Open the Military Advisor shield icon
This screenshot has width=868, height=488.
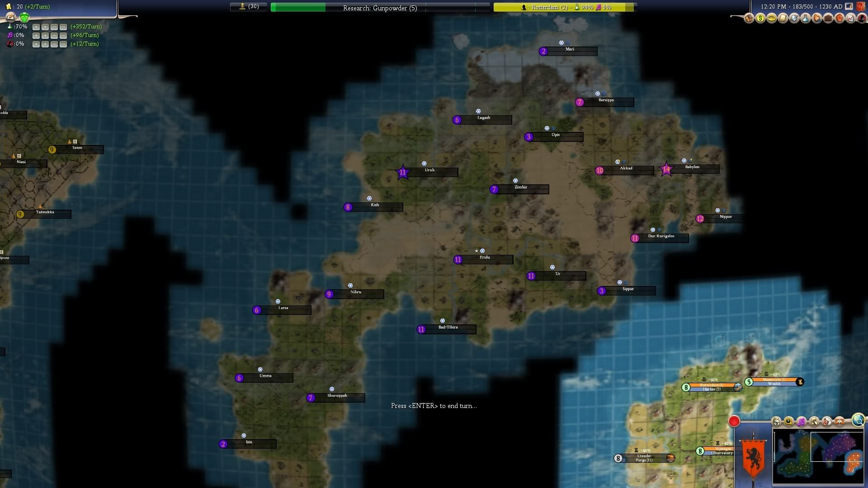794,18
